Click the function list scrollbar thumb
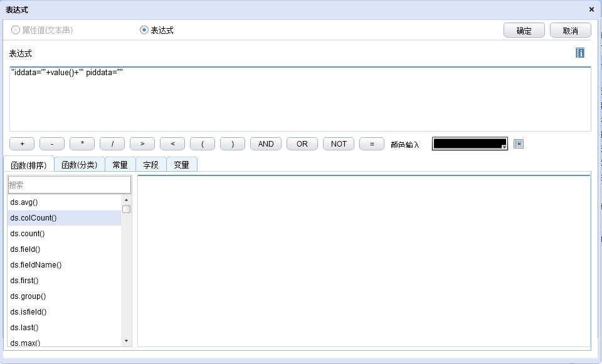602x364 pixels. [126, 209]
